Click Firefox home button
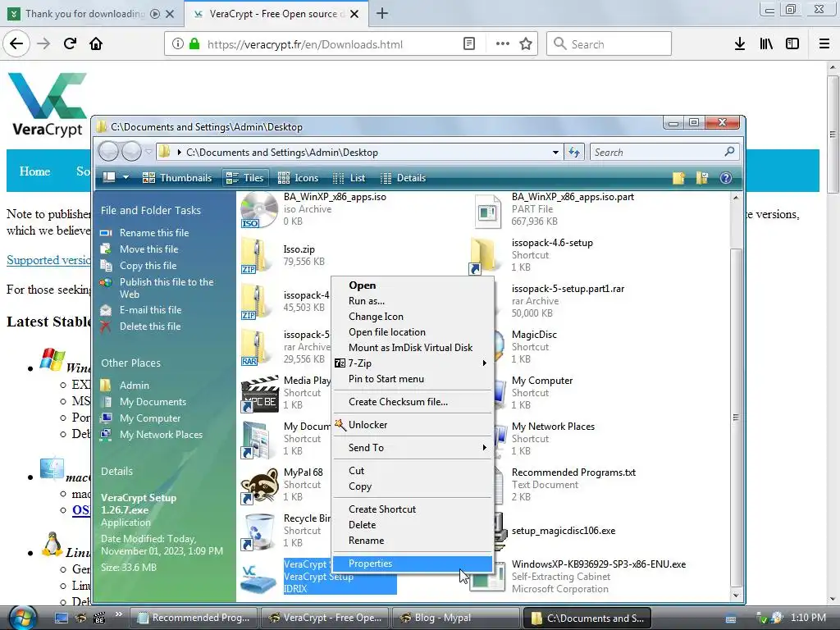The image size is (840, 630). coord(96,44)
